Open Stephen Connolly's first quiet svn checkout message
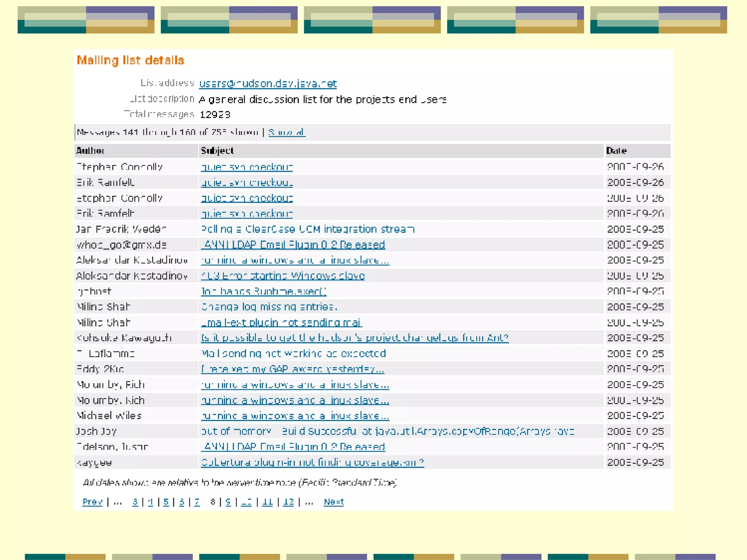 pos(247,167)
